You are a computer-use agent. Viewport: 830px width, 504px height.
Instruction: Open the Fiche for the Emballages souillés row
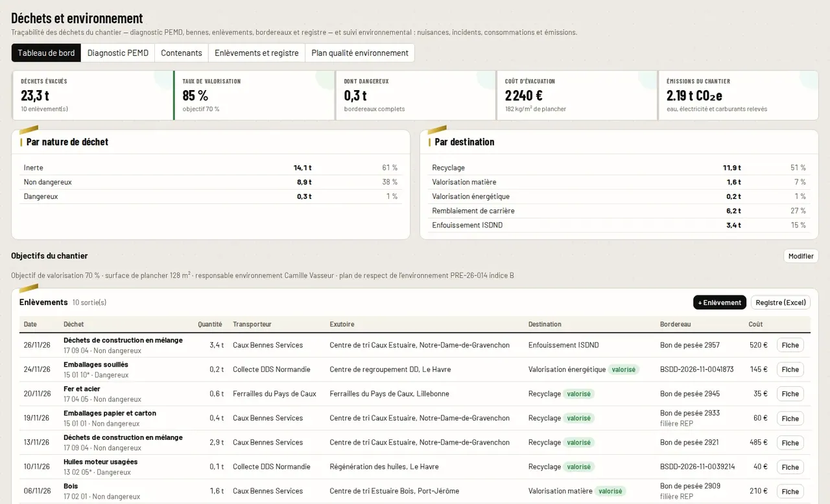pos(790,369)
